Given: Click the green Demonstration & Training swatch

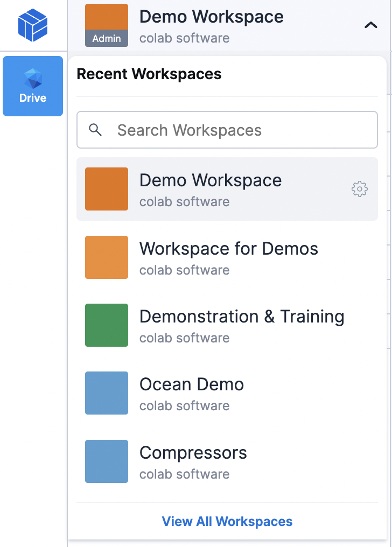Looking at the screenshot, I should click(107, 325).
